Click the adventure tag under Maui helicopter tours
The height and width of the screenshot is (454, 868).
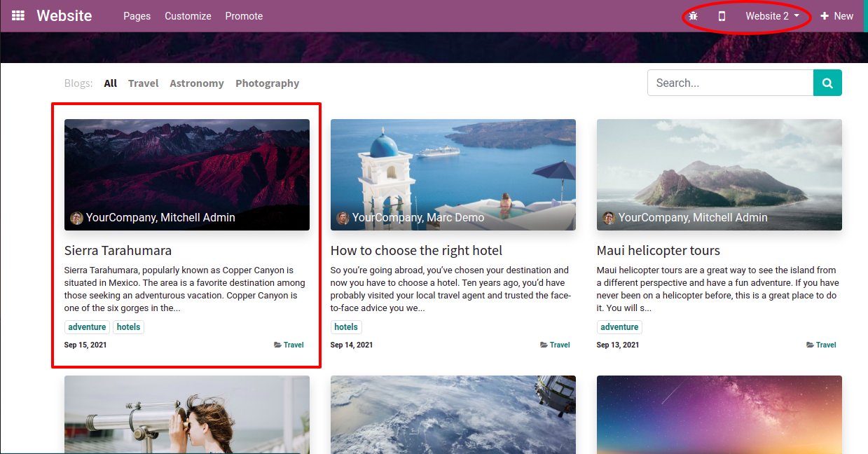[x=619, y=327]
